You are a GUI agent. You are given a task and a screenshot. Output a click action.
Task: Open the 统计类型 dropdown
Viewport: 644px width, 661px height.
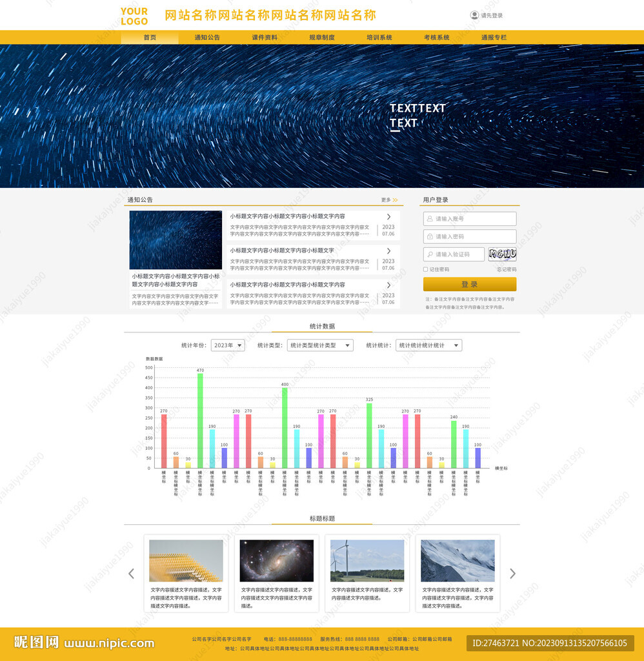click(320, 345)
